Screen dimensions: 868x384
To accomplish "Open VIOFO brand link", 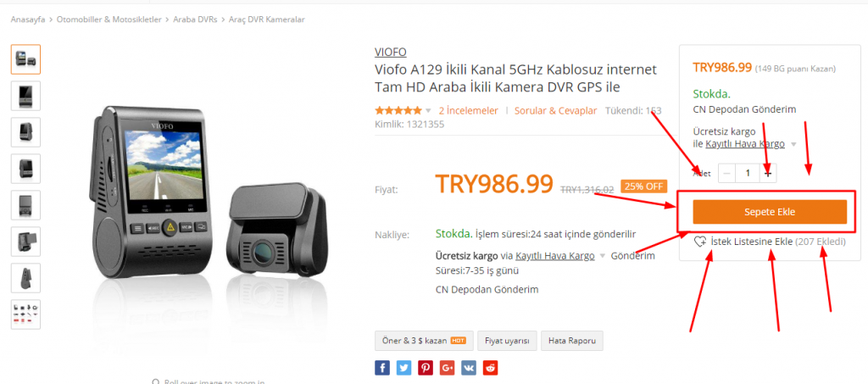I will point(390,53).
